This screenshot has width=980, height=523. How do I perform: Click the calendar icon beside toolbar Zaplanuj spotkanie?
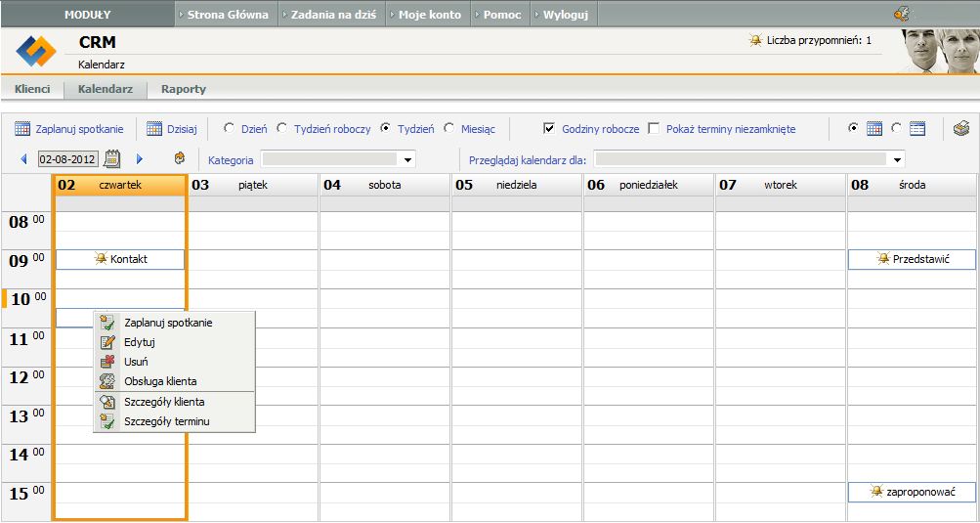(21, 129)
